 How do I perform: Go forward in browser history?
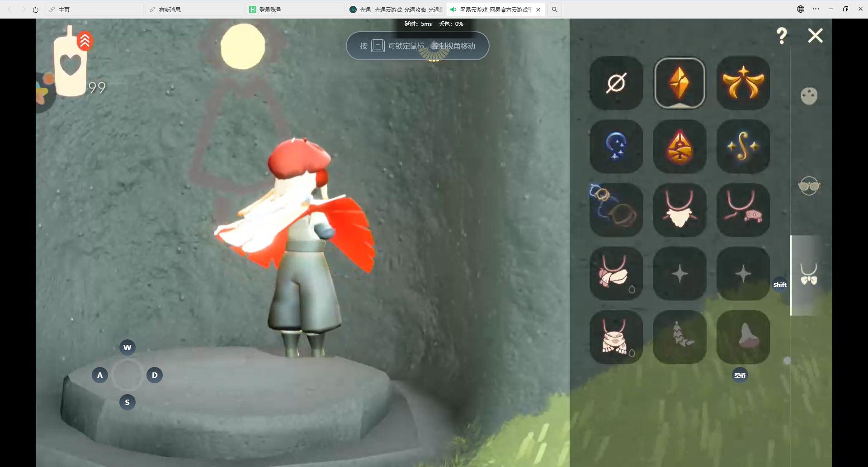[x=23, y=10]
